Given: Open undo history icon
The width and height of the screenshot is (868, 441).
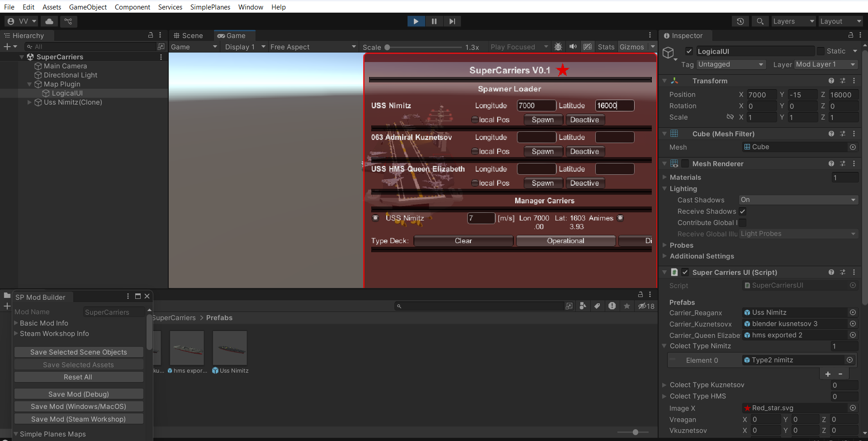Looking at the screenshot, I should click(x=740, y=21).
